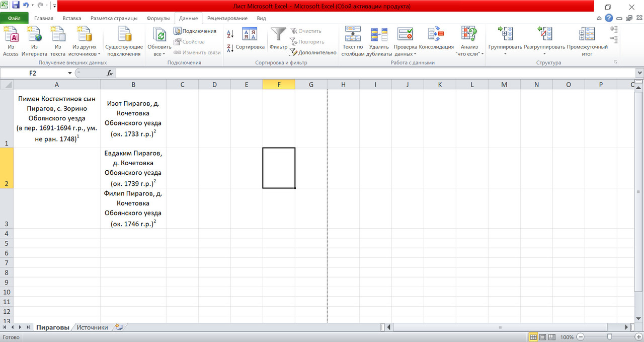Select cell with Пимен Костентинов сын Пирагов
Viewport: 644px width, 342px height.
tap(57, 118)
